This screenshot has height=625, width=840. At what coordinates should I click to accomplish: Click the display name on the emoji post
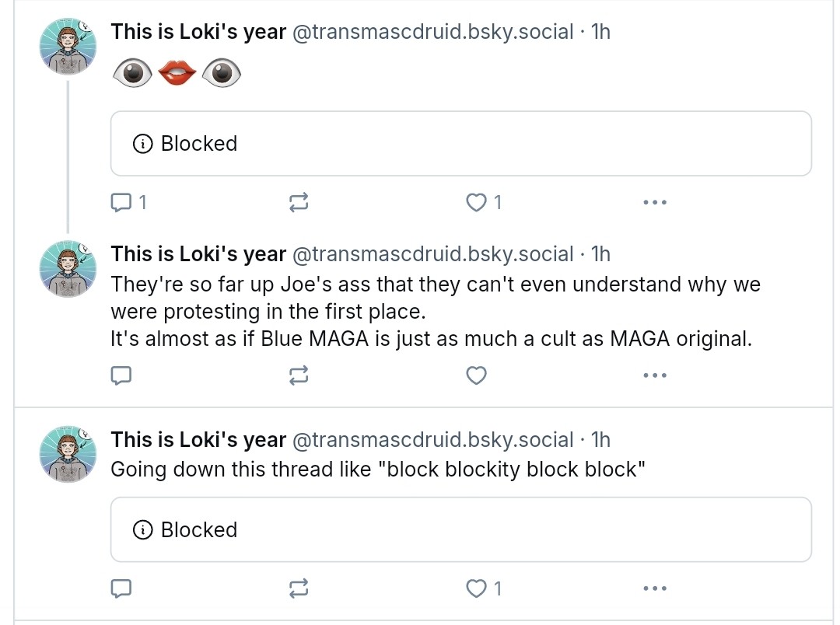pyautogui.click(x=198, y=32)
